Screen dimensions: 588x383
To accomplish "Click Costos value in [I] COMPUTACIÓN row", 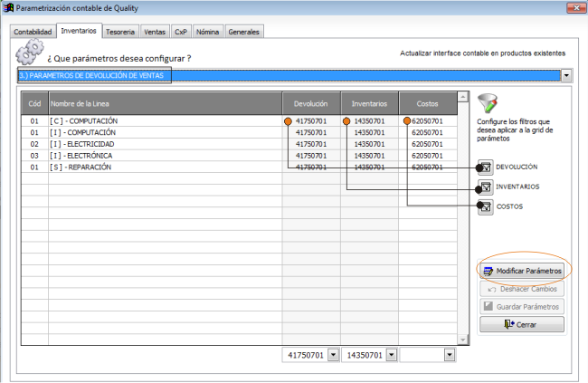I will pyautogui.click(x=428, y=132).
